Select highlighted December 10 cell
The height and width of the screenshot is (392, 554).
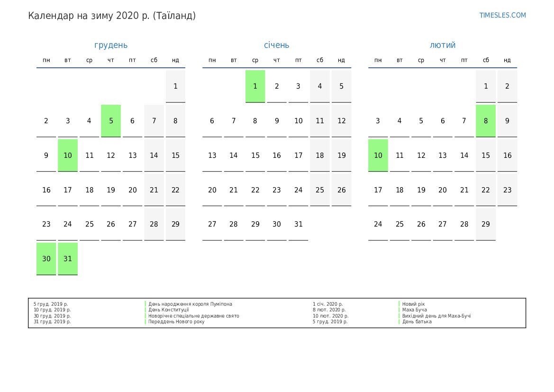(x=68, y=155)
